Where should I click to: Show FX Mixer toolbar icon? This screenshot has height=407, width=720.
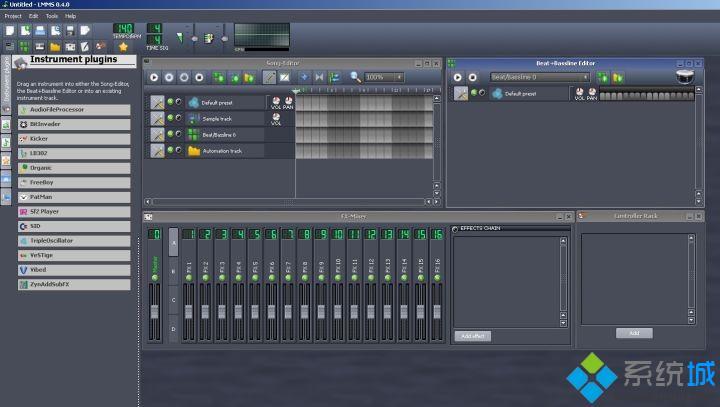(x=70, y=46)
